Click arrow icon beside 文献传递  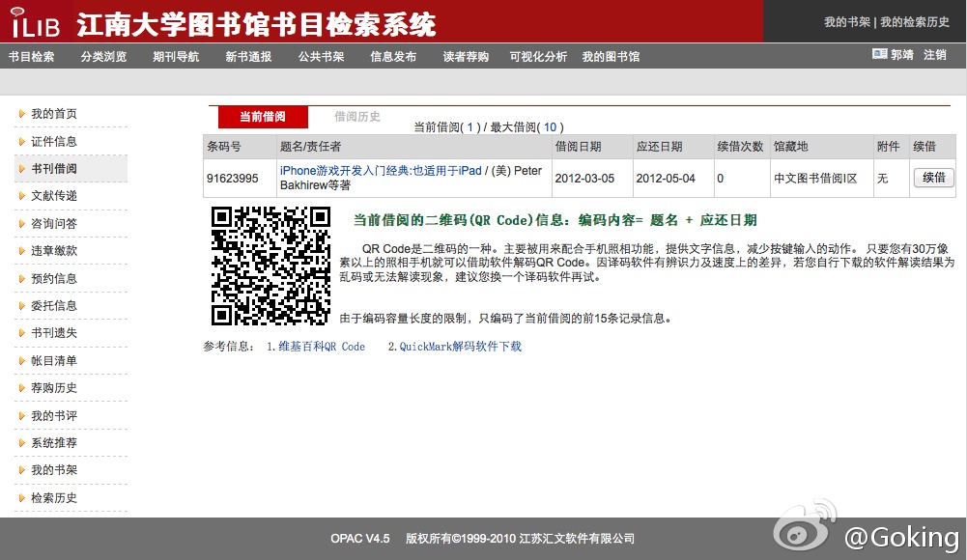[x=22, y=196]
